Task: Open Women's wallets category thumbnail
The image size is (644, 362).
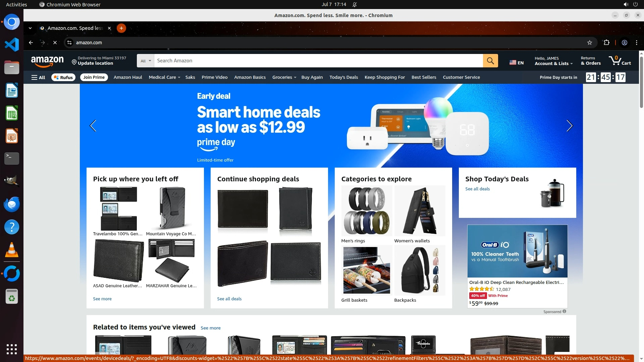Action: point(420,211)
